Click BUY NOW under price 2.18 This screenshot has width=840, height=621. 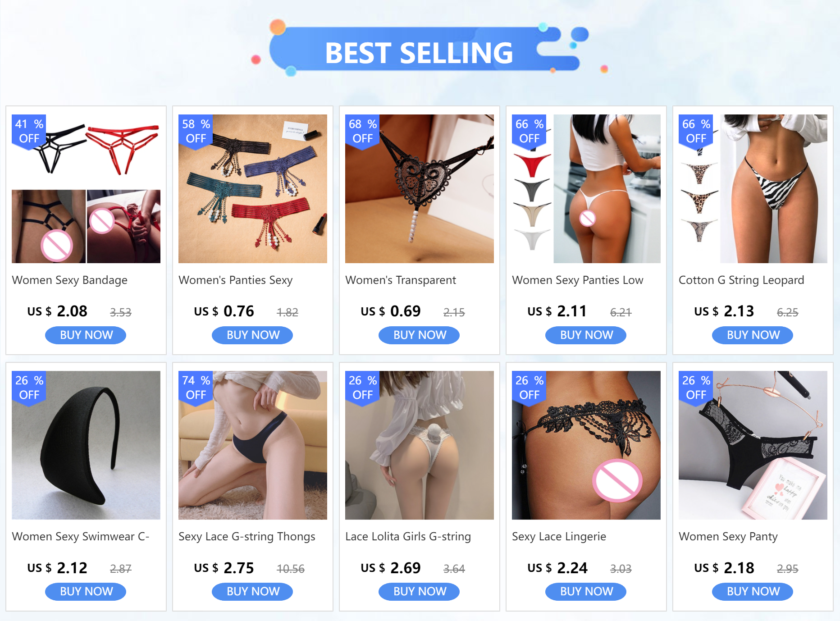(753, 591)
